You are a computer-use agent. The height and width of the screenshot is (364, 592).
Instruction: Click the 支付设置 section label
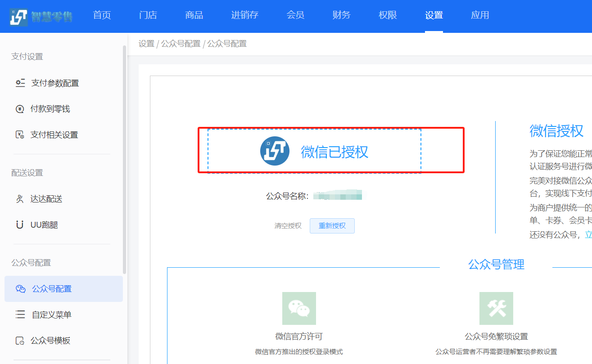coord(27,57)
